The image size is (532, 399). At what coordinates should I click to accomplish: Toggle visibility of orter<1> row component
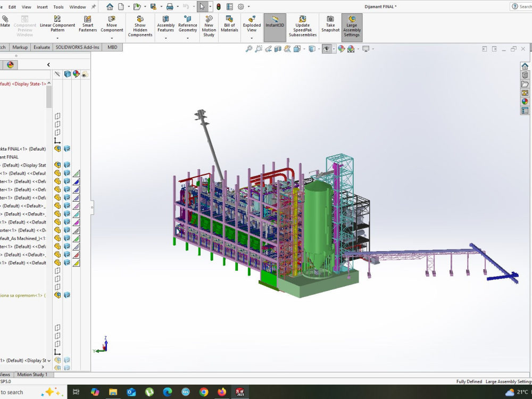click(57, 230)
